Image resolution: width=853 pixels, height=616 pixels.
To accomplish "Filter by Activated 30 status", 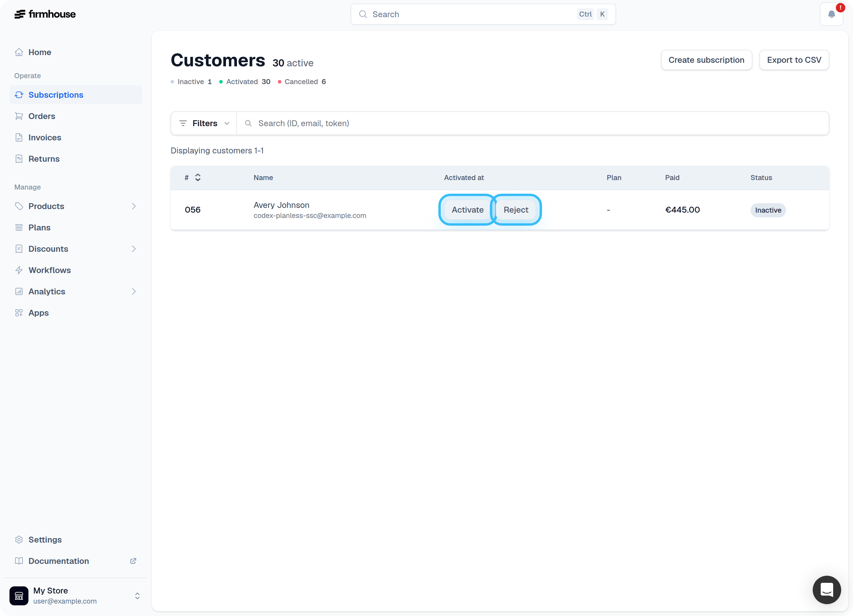I will 245,82.
